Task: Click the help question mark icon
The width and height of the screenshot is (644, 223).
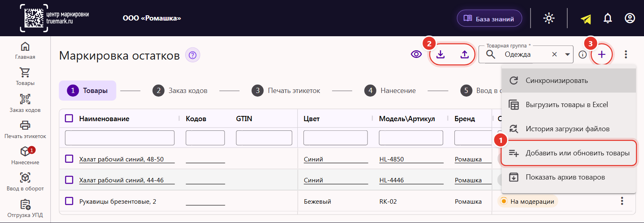Action: pyautogui.click(x=192, y=55)
